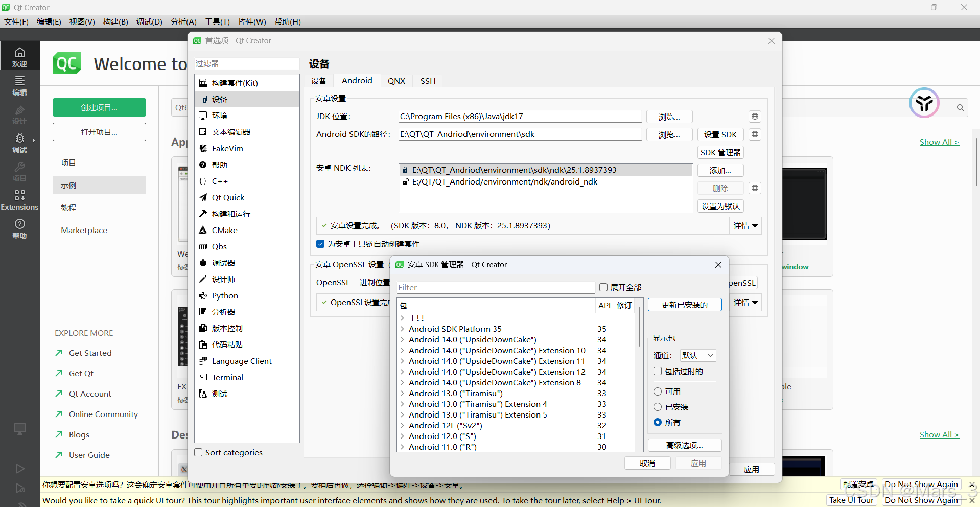This screenshot has width=980, height=507.
Task: Click the preferences 过滤器 filter field
Action: pyautogui.click(x=247, y=63)
